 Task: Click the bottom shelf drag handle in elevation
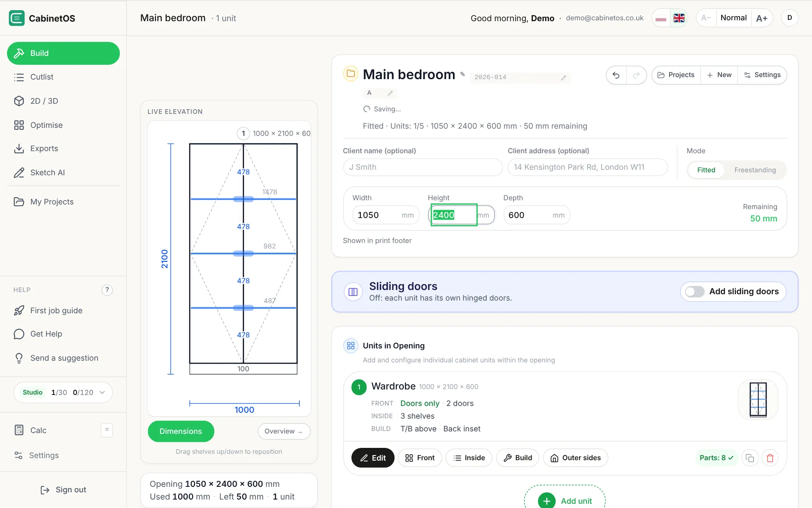243,308
